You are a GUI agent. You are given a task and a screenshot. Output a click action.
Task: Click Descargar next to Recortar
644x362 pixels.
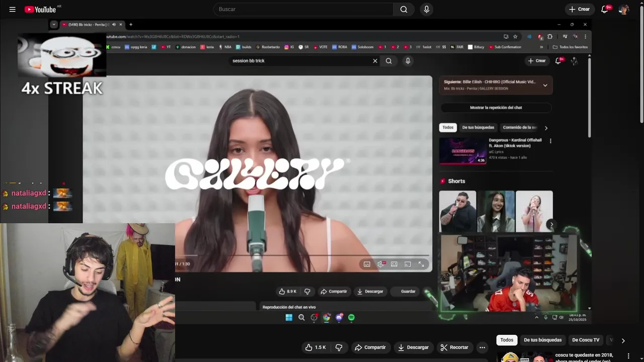[413, 347]
